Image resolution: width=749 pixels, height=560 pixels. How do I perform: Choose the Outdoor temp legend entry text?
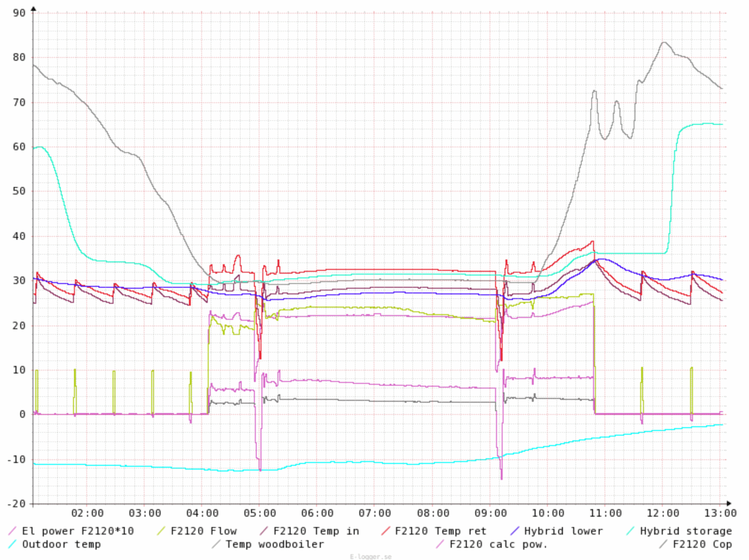tap(61, 544)
